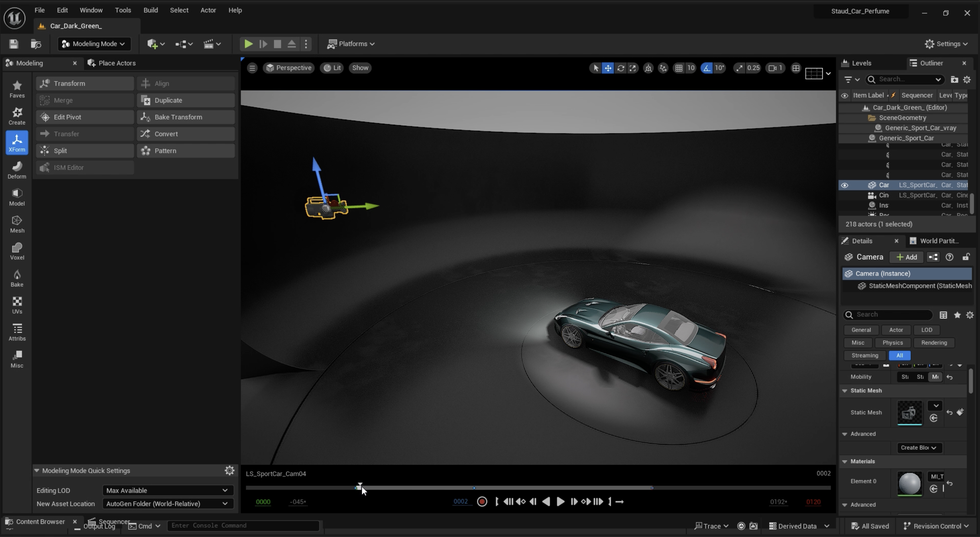980x537 pixels.
Task: Open the New Asset Location dropdown
Action: [x=168, y=504]
